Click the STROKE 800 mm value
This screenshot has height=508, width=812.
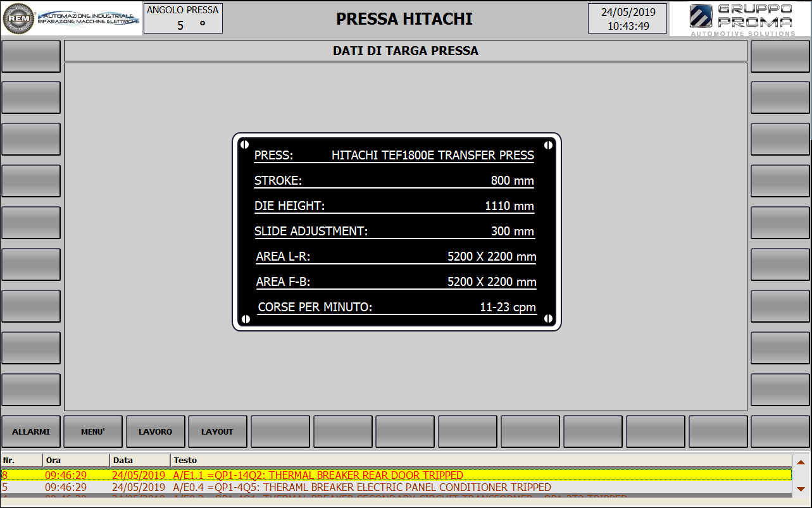tap(513, 180)
